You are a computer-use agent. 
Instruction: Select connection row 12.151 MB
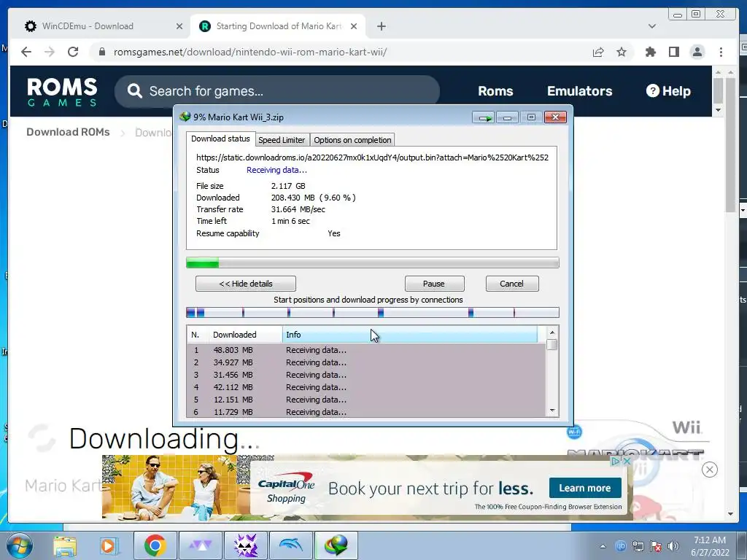coord(366,400)
